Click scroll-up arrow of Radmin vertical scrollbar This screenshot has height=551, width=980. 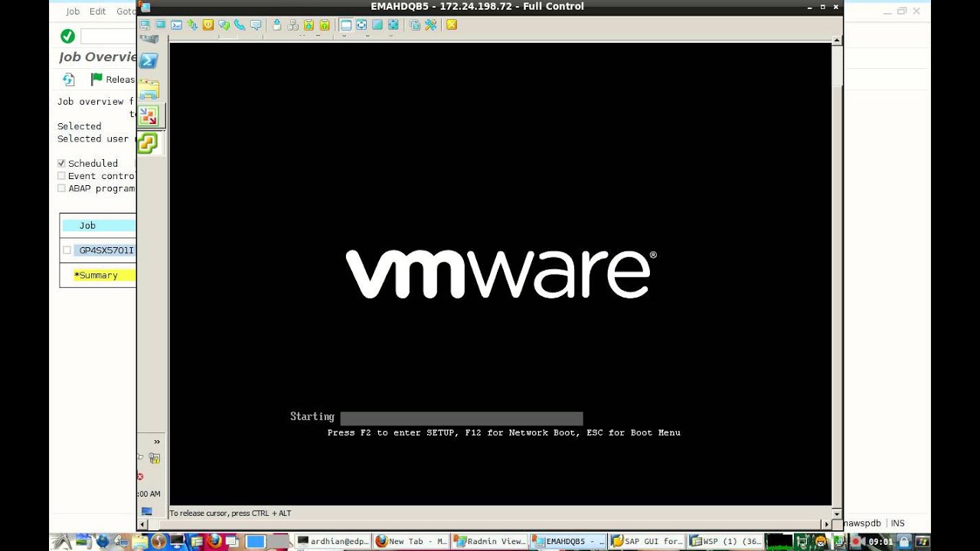coord(837,40)
